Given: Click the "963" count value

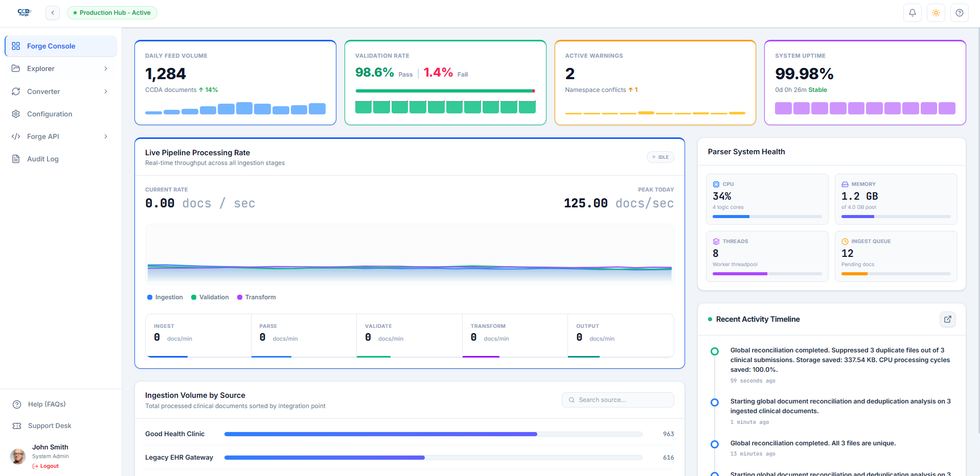Looking at the screenshot, I should pos(669,434).
